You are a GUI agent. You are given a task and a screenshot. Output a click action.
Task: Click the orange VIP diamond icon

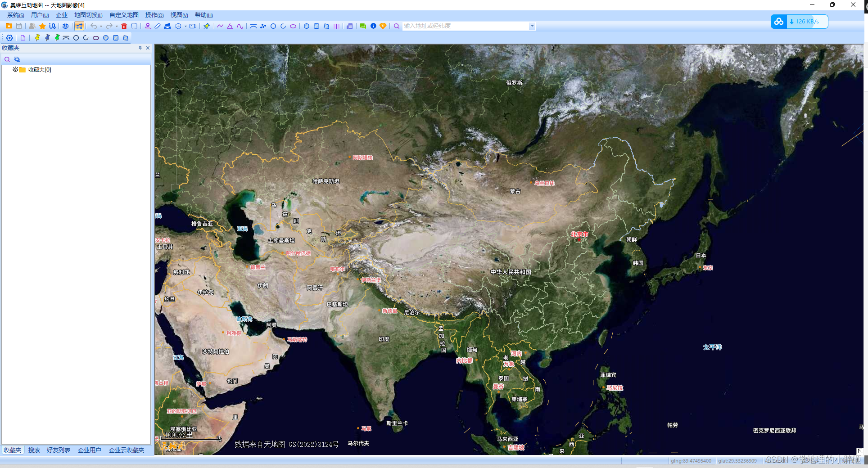383,26
